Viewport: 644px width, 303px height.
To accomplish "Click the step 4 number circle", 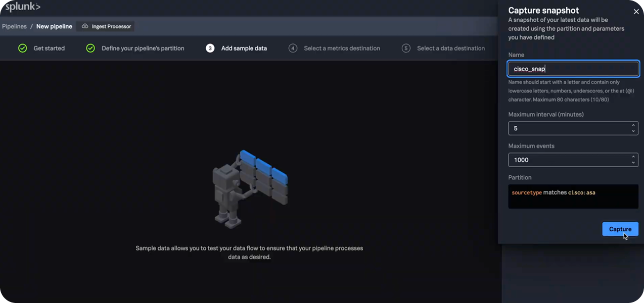I will tap(293, 48).
